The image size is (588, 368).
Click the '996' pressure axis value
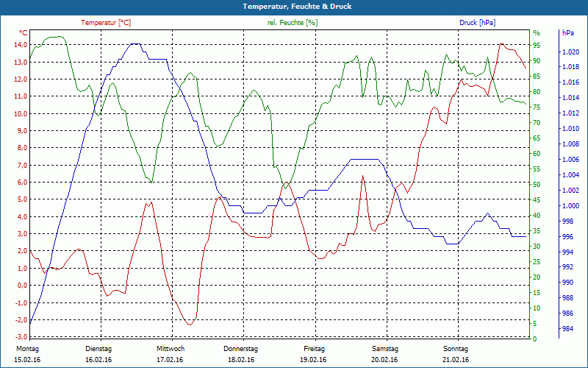pos(568,237)
